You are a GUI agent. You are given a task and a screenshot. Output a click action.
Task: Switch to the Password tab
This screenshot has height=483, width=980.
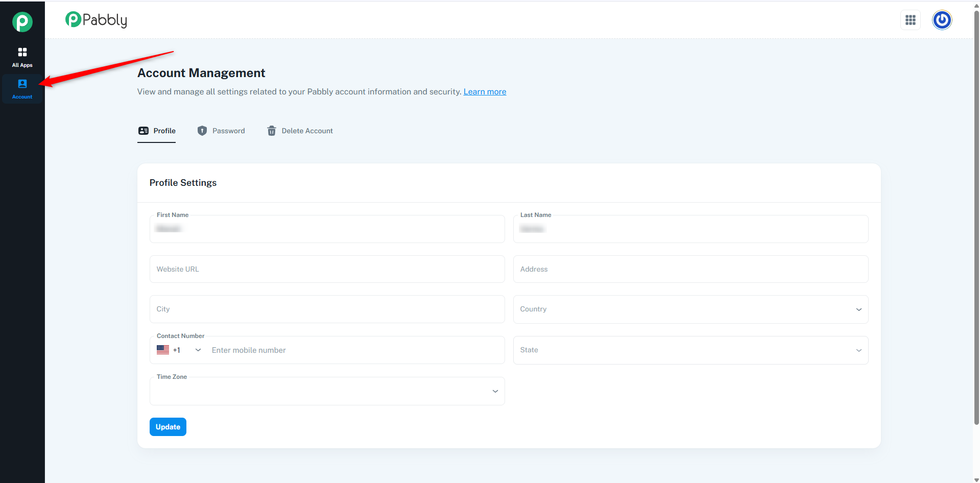[221, 131]
